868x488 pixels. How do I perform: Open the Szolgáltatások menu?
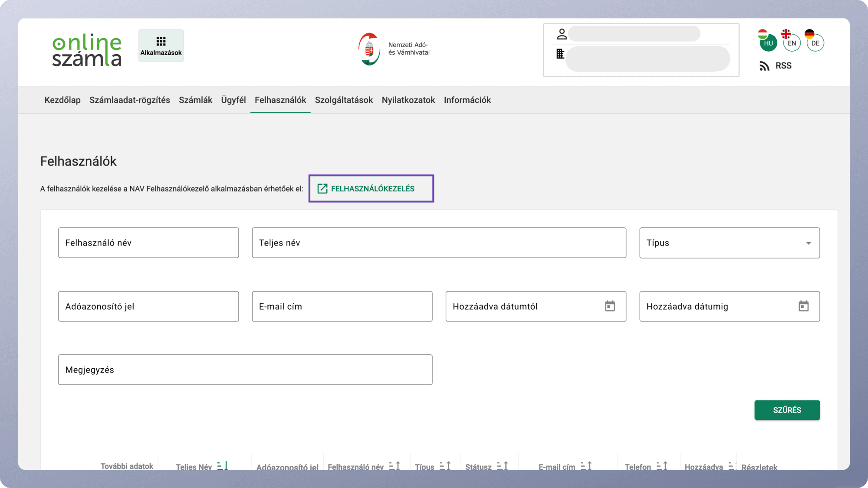344,100
